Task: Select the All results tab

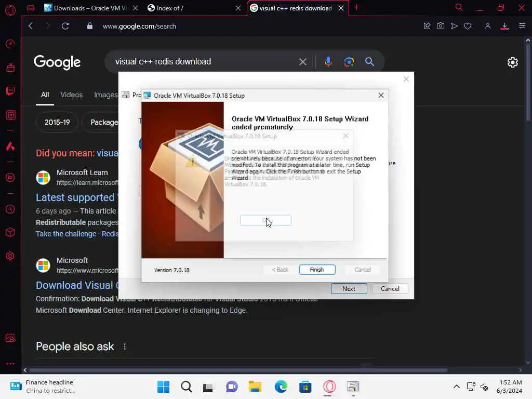Action: pyautogui.click(x=45, y=95)
